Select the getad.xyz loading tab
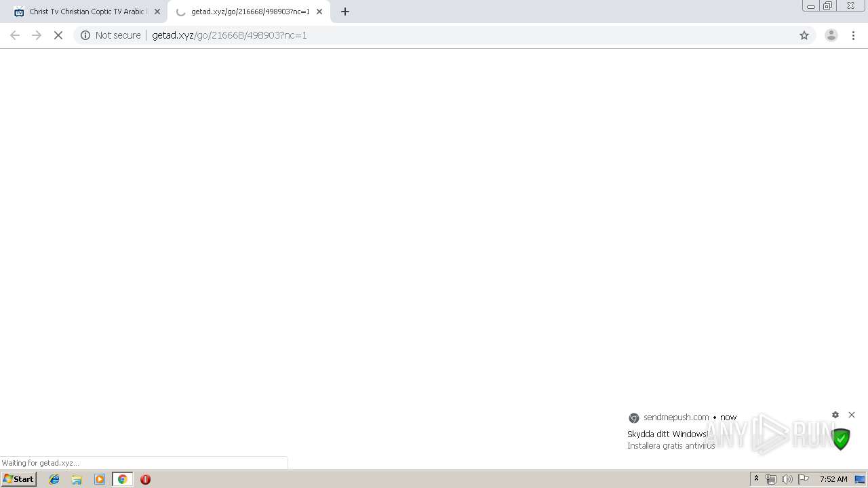Image resolution: width=868 pixels, height=488 pixels. click(x=248, y=12)
